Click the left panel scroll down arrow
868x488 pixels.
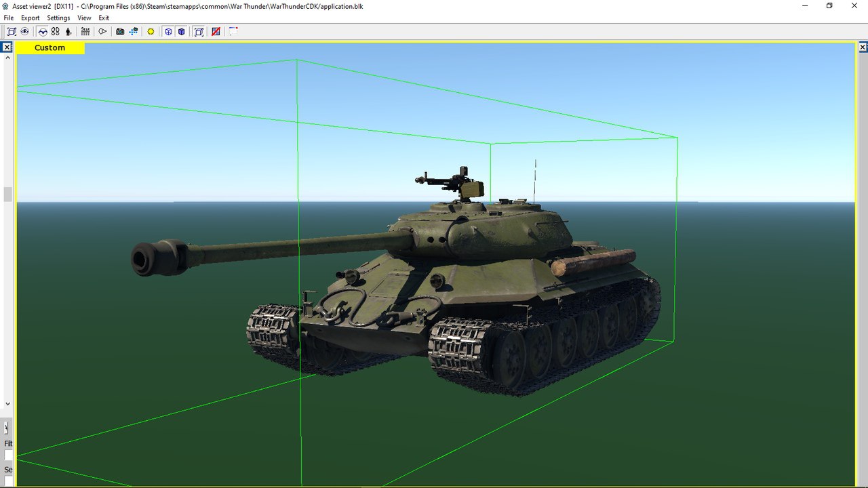pyautogui.click(x=8, y=404)
